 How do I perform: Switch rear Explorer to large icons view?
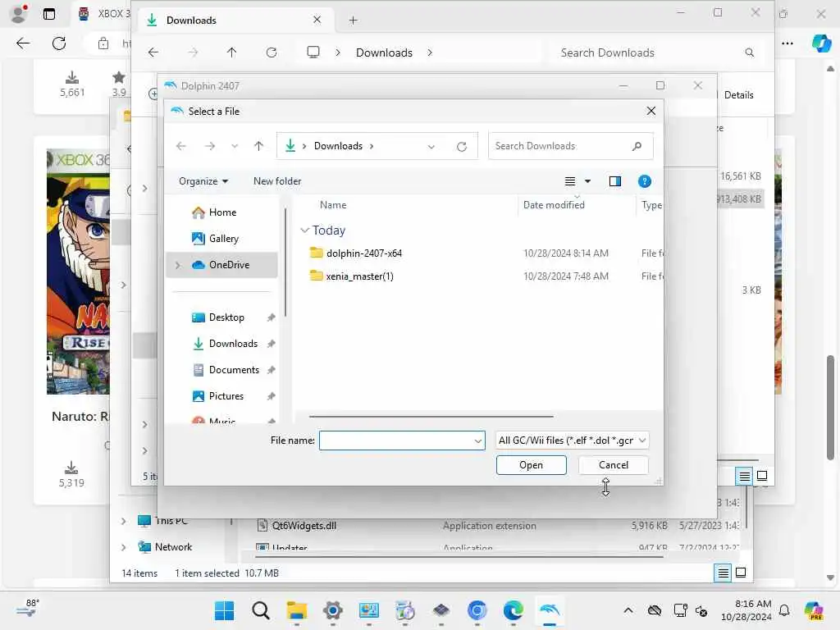[741, 573]
